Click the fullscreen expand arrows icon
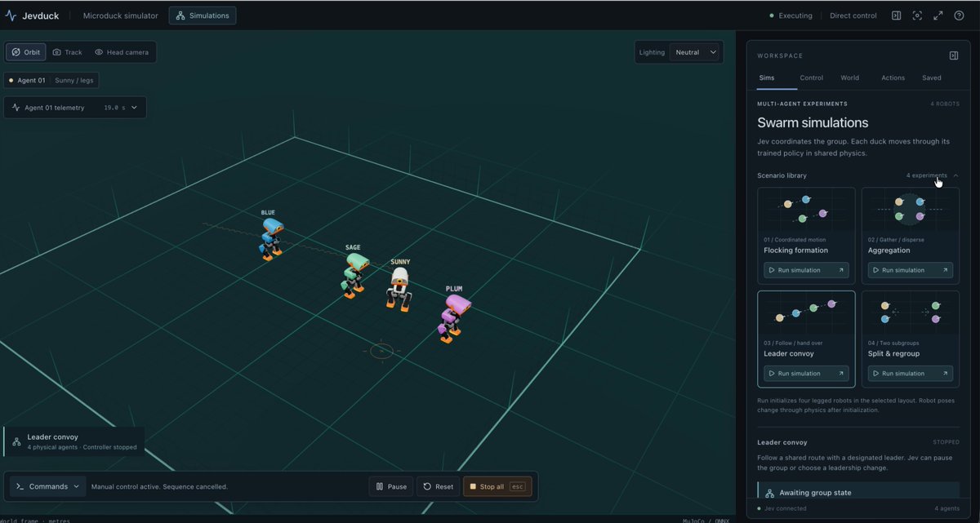The height and width of the screenshot is (523, 980). point(938,16)
